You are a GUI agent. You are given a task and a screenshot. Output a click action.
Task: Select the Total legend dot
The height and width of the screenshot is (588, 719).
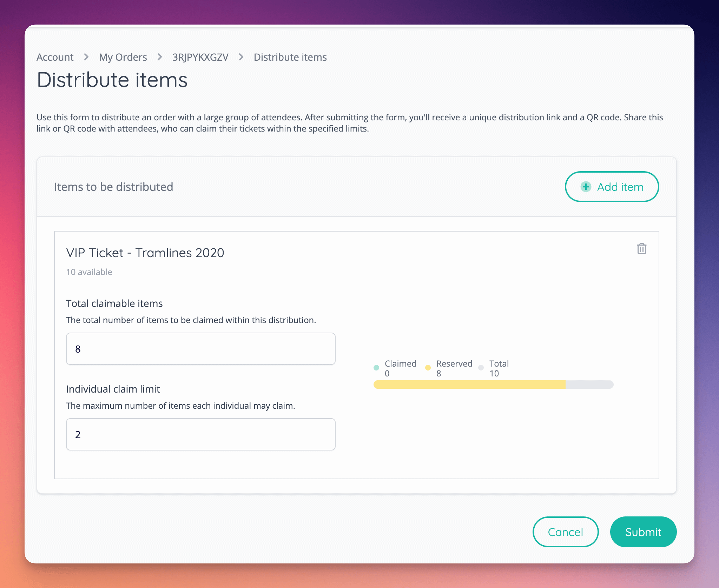tap(481, 368)
